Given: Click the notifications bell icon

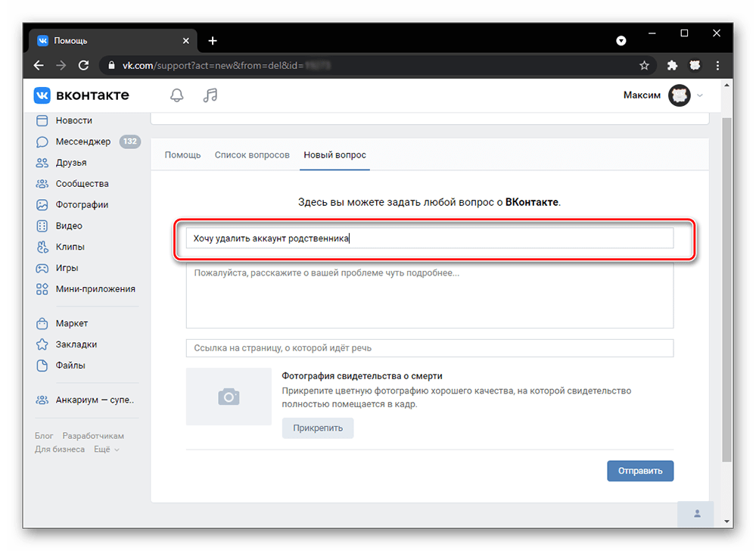Looking at the screenshot, I should pos(176,95).
